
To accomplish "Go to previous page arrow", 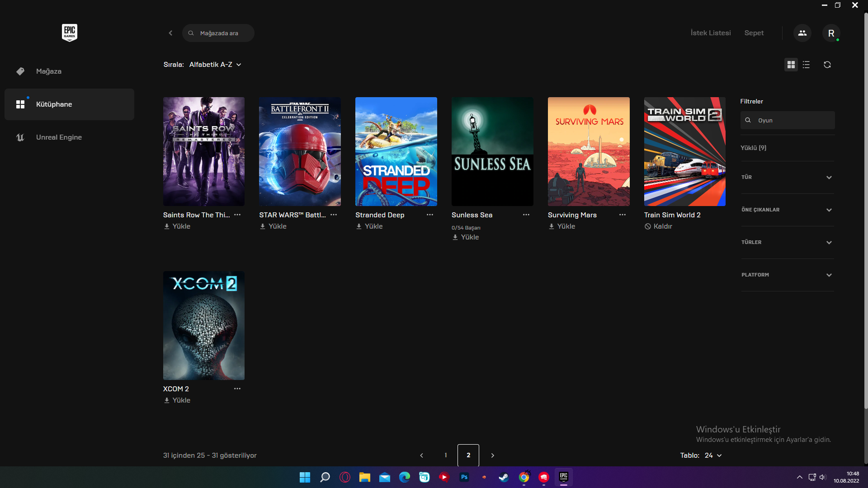I will coord(422,455).
